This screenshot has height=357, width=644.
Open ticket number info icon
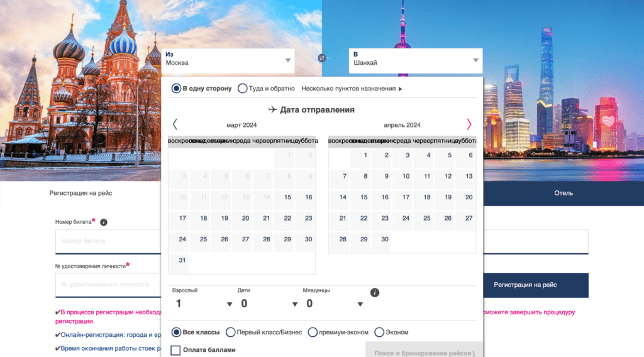104,222
